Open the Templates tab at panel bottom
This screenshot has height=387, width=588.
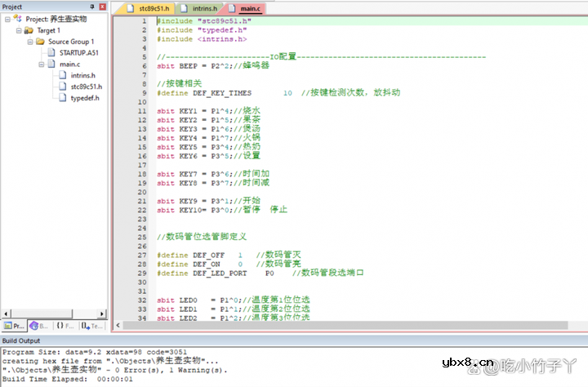91,326
